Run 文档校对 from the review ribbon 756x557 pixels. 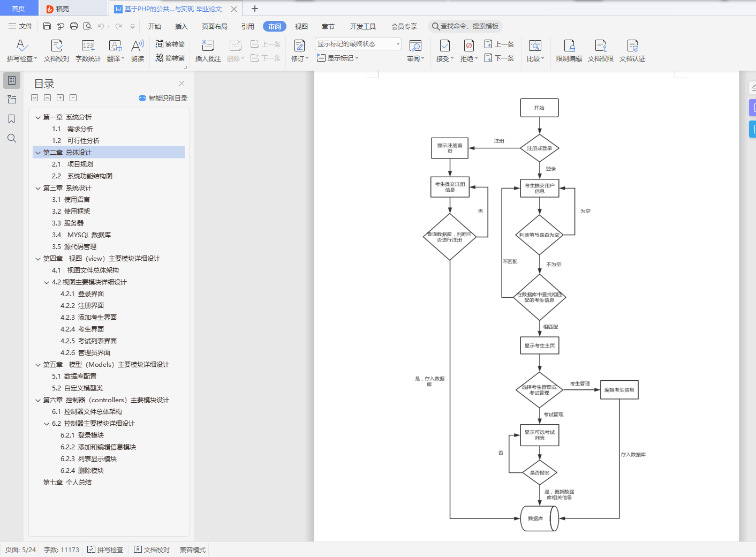point(57,51)
